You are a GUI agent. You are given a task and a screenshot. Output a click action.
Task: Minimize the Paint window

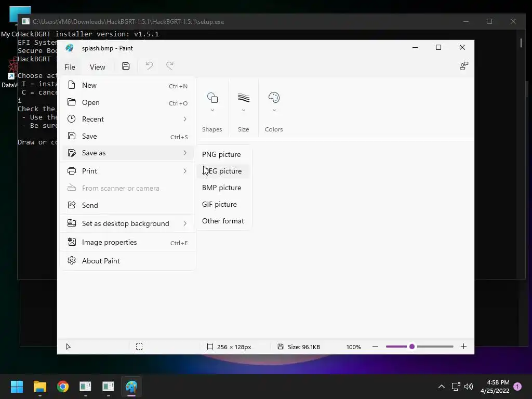tap(415, 47)
